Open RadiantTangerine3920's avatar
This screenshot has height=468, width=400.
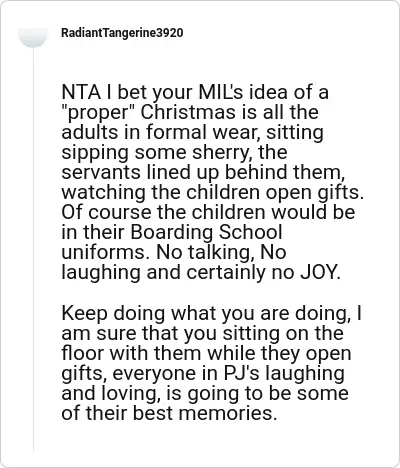(x=33, y=37)
